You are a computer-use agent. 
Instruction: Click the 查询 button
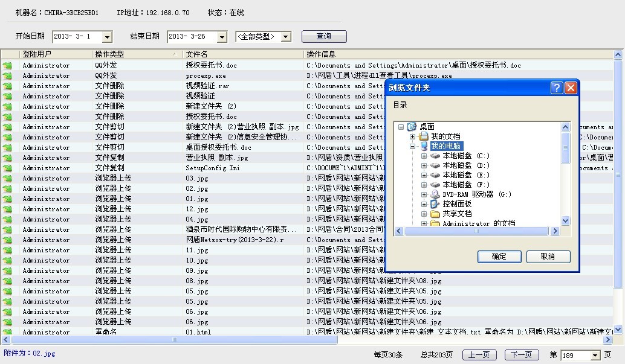[x=324, y=36]
